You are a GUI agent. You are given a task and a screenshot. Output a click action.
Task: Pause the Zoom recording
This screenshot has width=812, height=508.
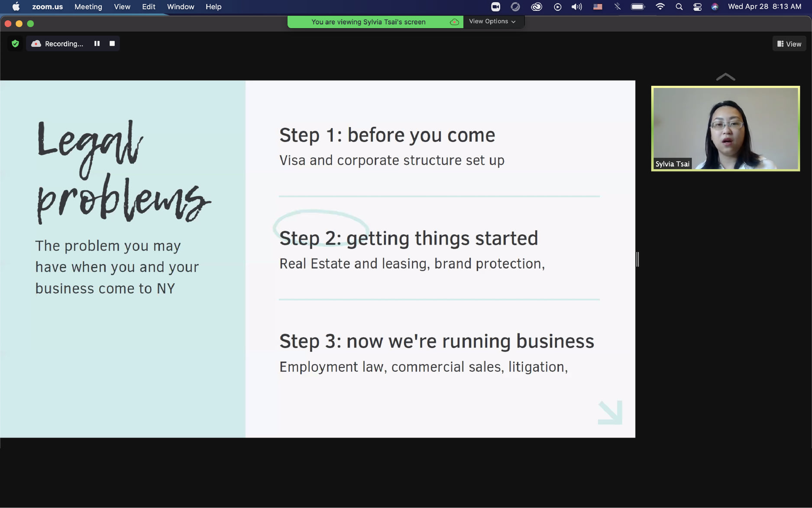(97, 44)
